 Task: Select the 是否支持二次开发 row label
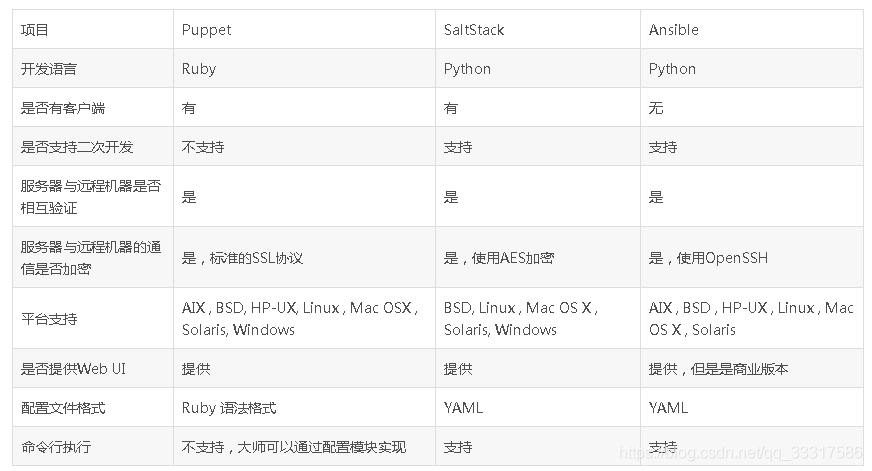93,146
